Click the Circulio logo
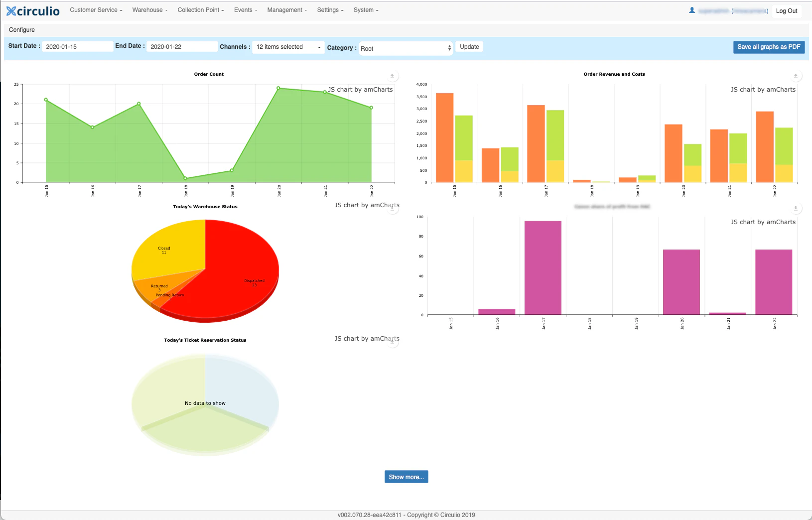The height and width of the screenshot is (520, 812). click(32, 10)
